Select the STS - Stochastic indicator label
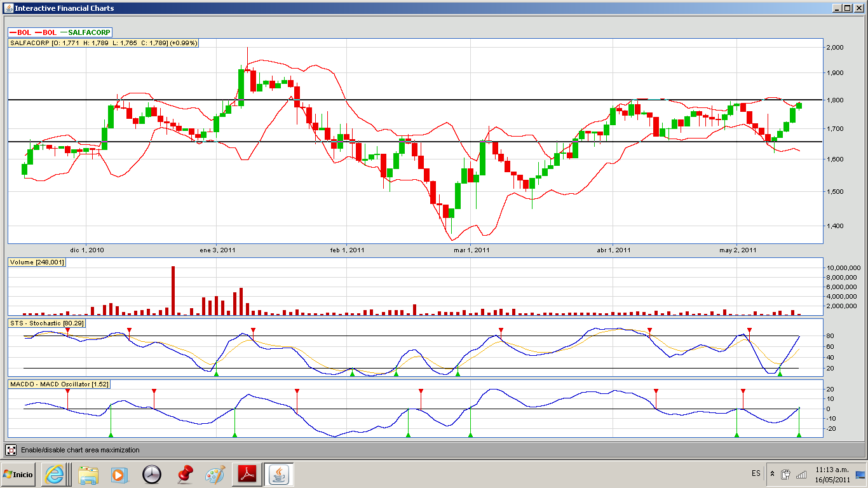The width and height of the screenshot is (868, 488). 46,323
